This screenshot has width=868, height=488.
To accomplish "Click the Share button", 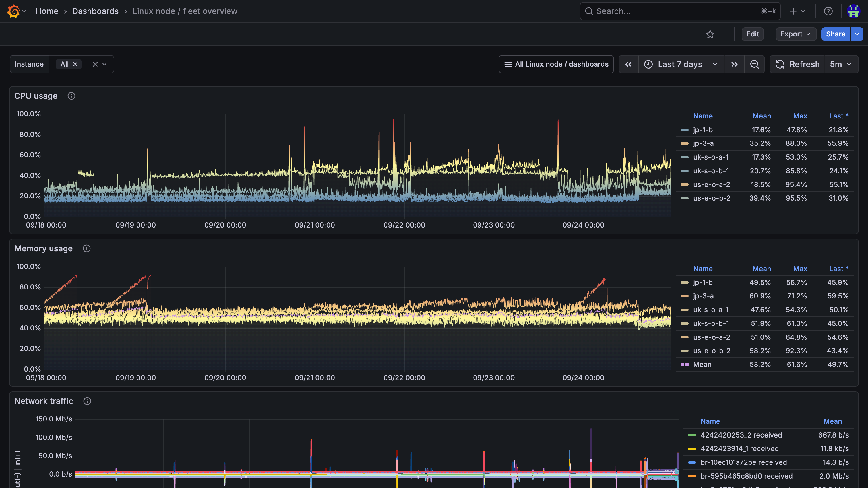I will (x=836, y=34).
